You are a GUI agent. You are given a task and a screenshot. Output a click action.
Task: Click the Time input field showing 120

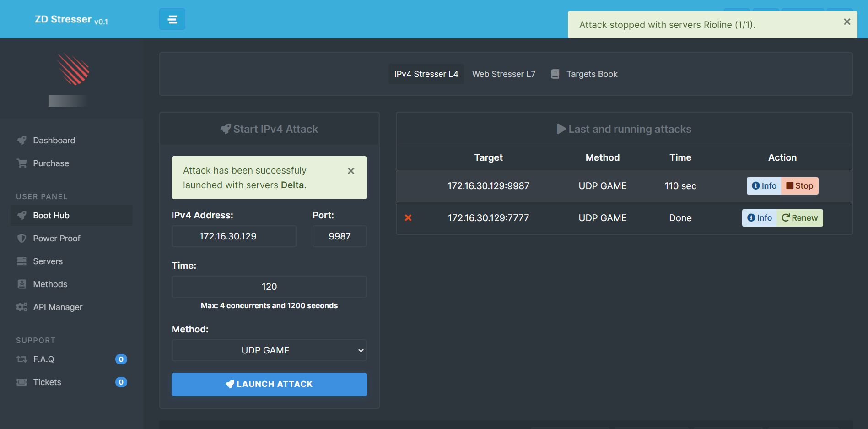(x=269, y=287)
